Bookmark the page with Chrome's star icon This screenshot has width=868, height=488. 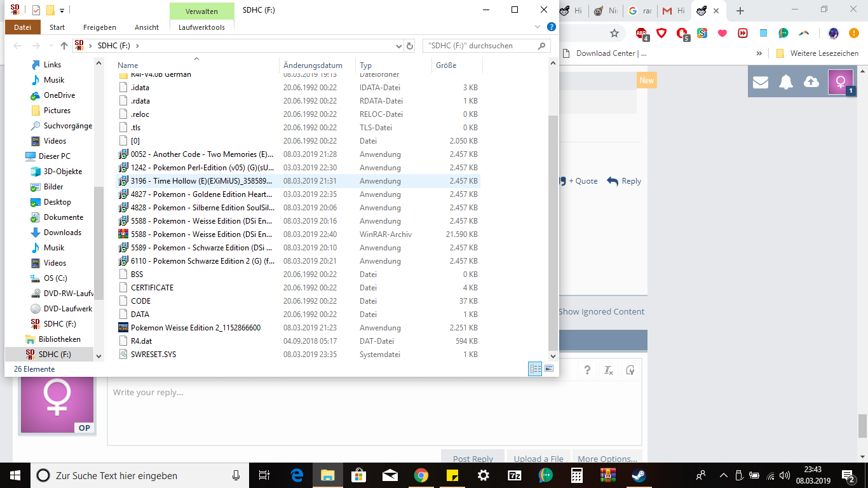(x=614, y=33)
